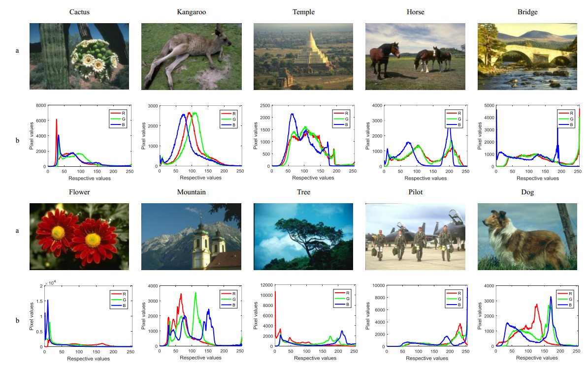The image size is (588, 370).
Task: Open the Mountain church photo
Action: 191,237
